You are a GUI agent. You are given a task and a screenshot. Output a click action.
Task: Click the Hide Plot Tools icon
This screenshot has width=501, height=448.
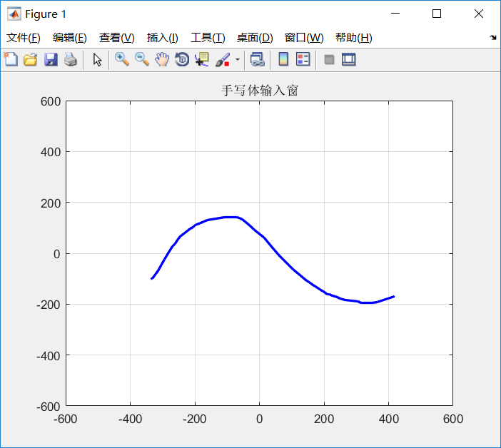pos(329,60)
